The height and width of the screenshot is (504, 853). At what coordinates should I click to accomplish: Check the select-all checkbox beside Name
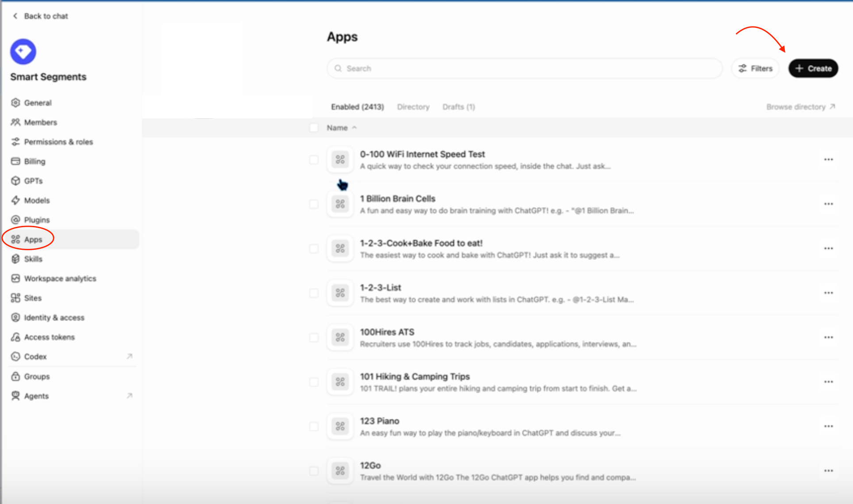click(314, 128)
